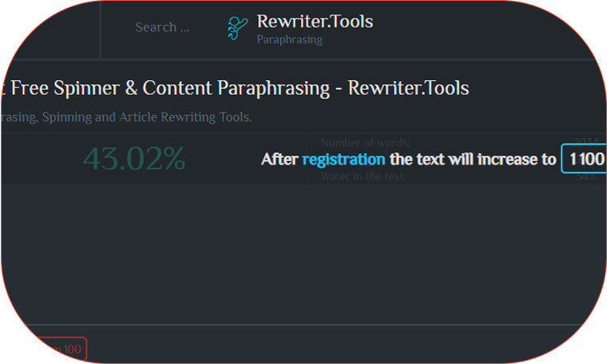
Task: Click the 'After registration the text will increase to' message
Action: pyautogui.click(x=409, y=159)
